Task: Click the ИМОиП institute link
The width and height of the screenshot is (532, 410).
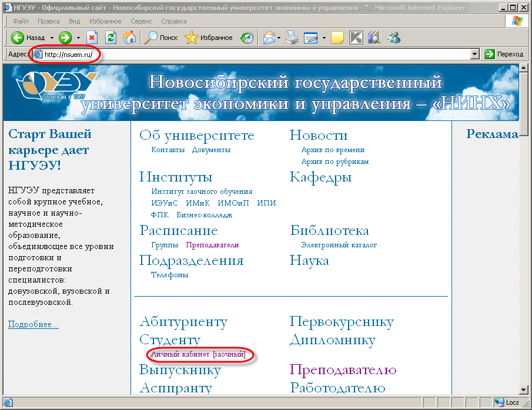Action: pos(233,203)
